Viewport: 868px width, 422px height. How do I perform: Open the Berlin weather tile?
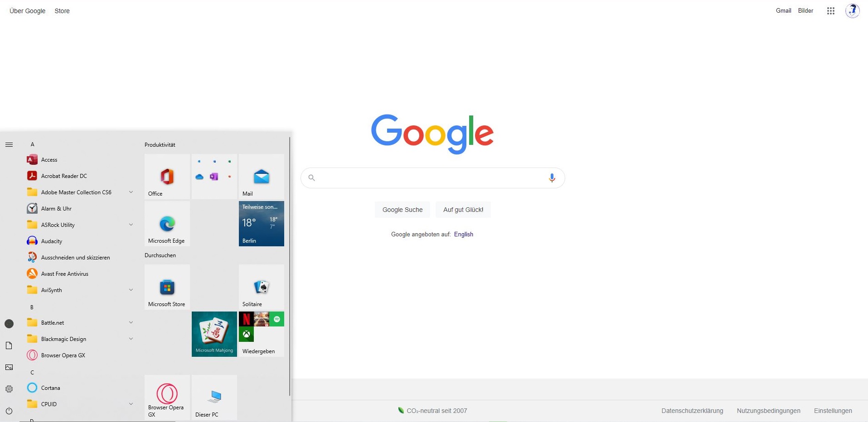point(262,224)
